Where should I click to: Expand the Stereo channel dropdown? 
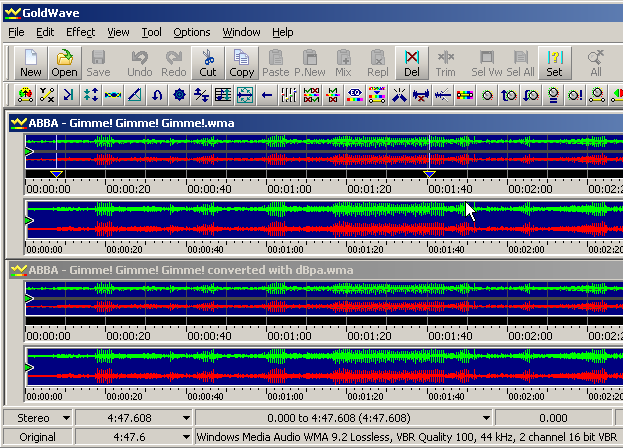[66, 418]
